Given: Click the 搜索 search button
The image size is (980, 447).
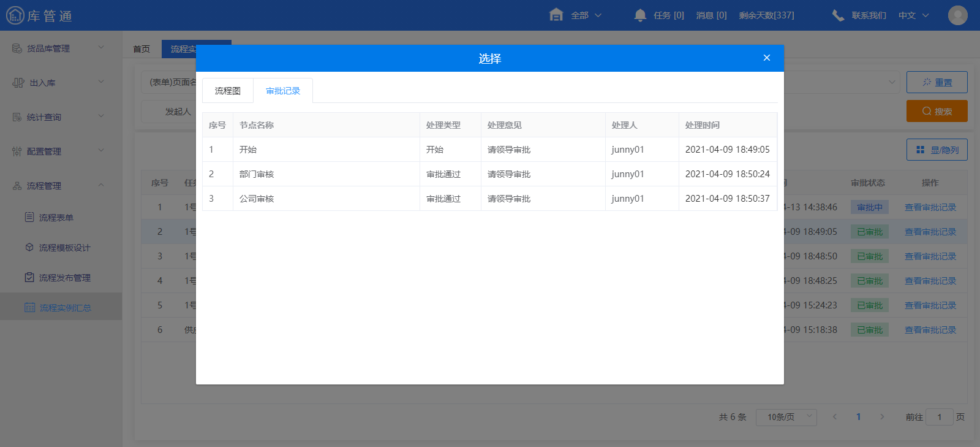Looking at the screenshot, I should [x=937, y=112].
